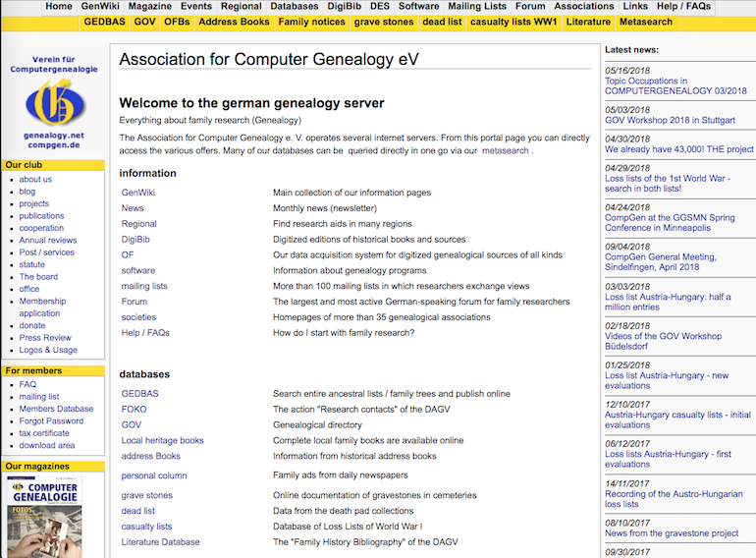Open the metasearch link in intro paragraph
Image resolution: width=756 pixels, height=558 pixels.
(506, 150)
